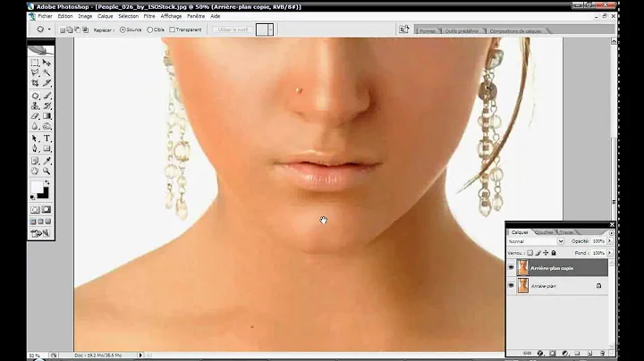Create a new layer icon
This screenshot has width=644, height=361.
point(589,353)
